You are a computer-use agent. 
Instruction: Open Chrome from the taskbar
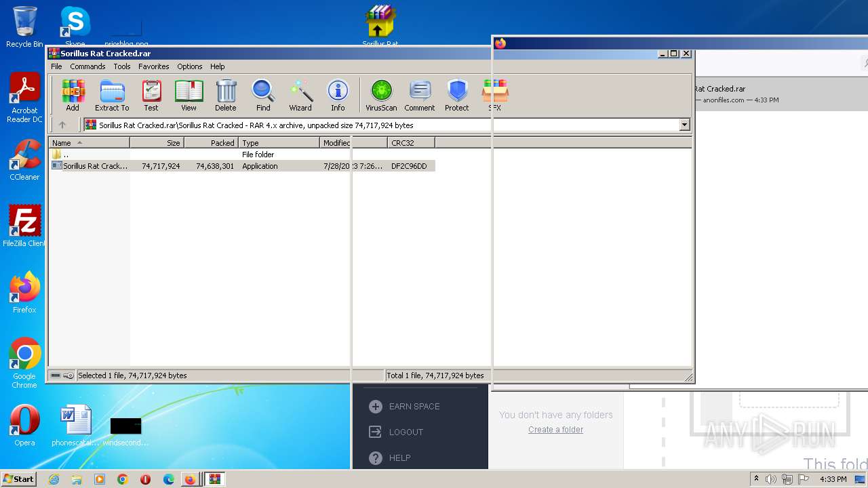pyautogui.click(x=123, y=479)
